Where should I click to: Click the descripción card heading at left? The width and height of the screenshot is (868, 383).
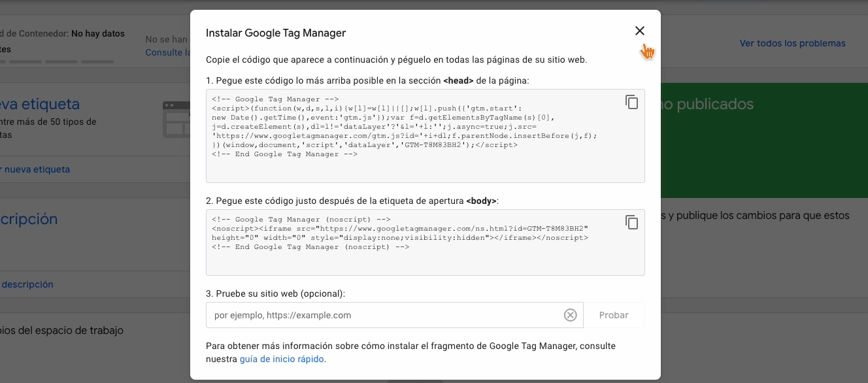[x=29, y=219]
